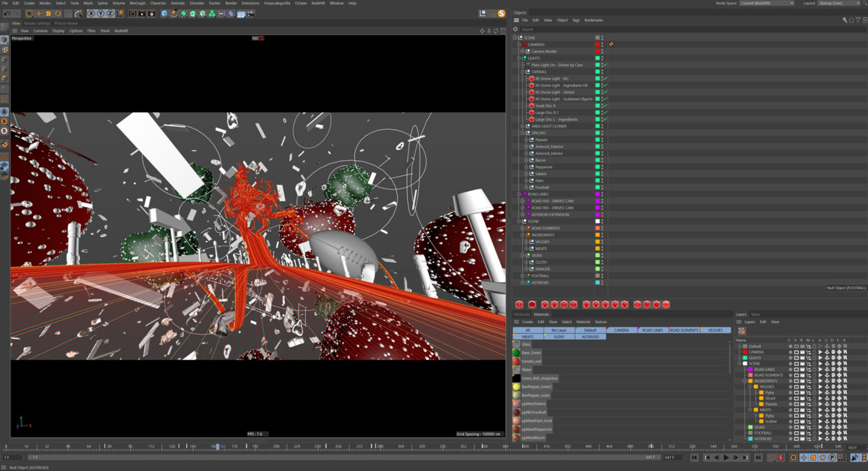Click the viewport pan navigation icon
The image size is (868, 471).
tap(482, 31)
